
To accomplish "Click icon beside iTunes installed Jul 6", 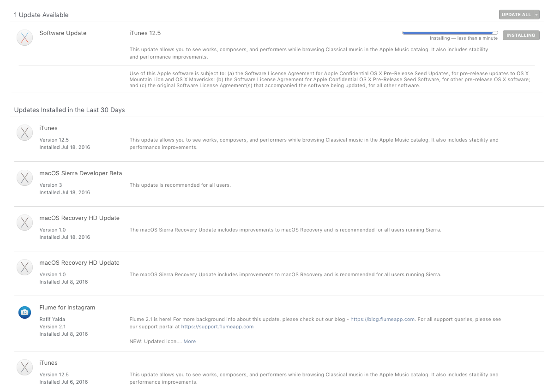I will [x=24, y=368].
